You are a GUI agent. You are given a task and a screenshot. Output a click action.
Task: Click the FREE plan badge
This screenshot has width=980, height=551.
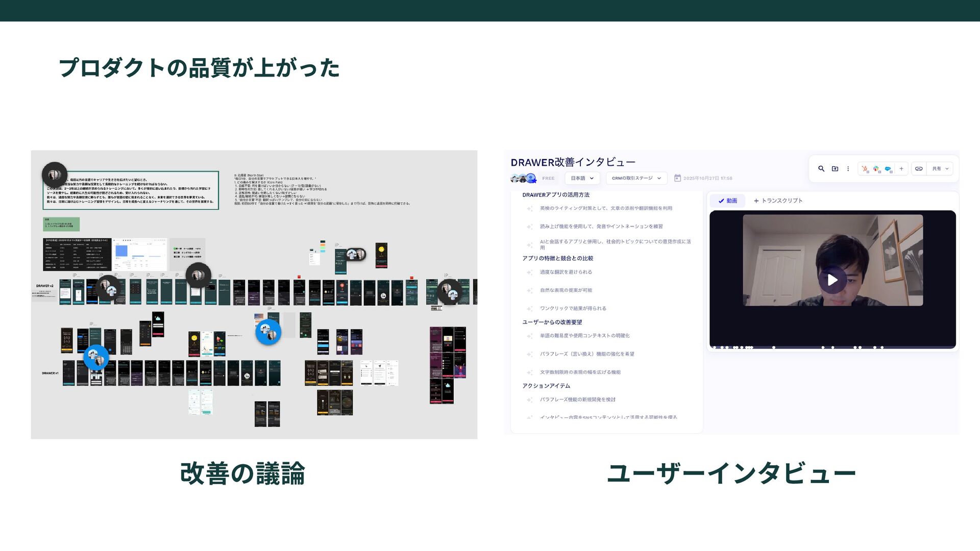click(548, 179)
